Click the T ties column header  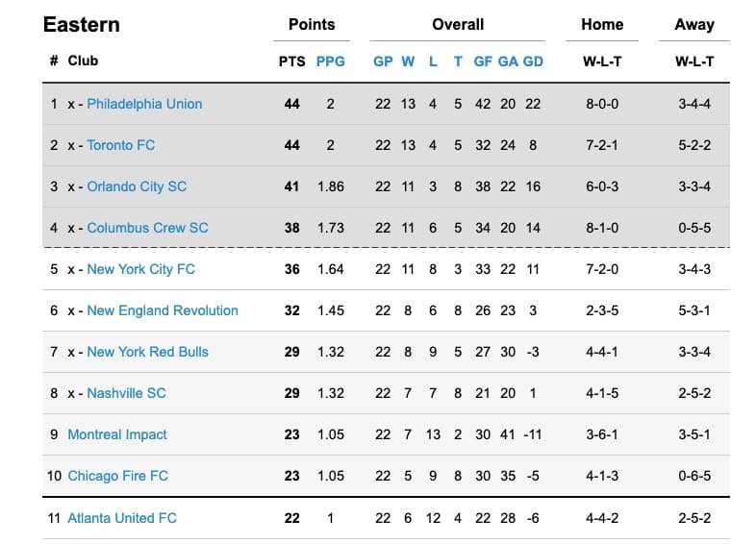(x=458, y=61)
